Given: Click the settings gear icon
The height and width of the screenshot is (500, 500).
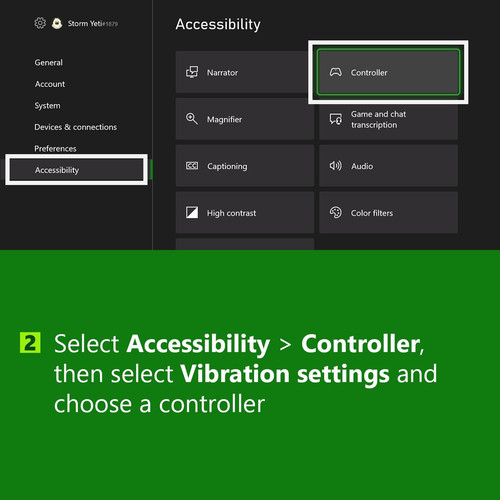Looking at the screenshot, I should 40,23.
